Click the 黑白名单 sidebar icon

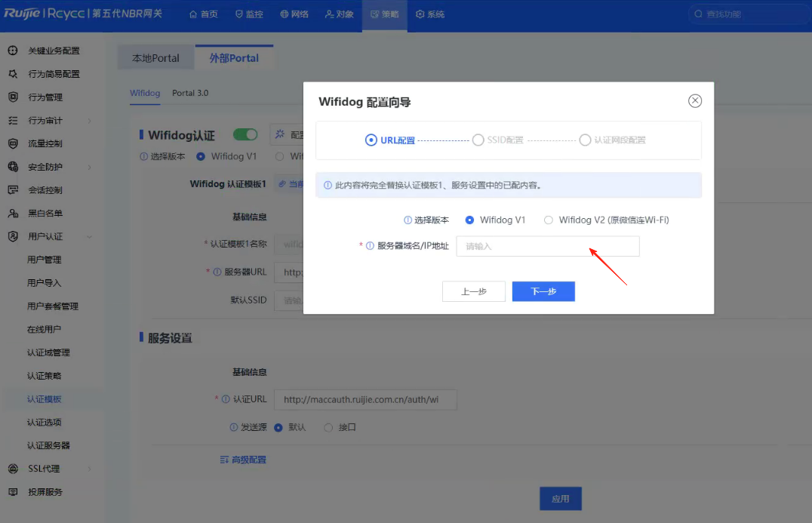pyautogui.click(x=13, y=214)
